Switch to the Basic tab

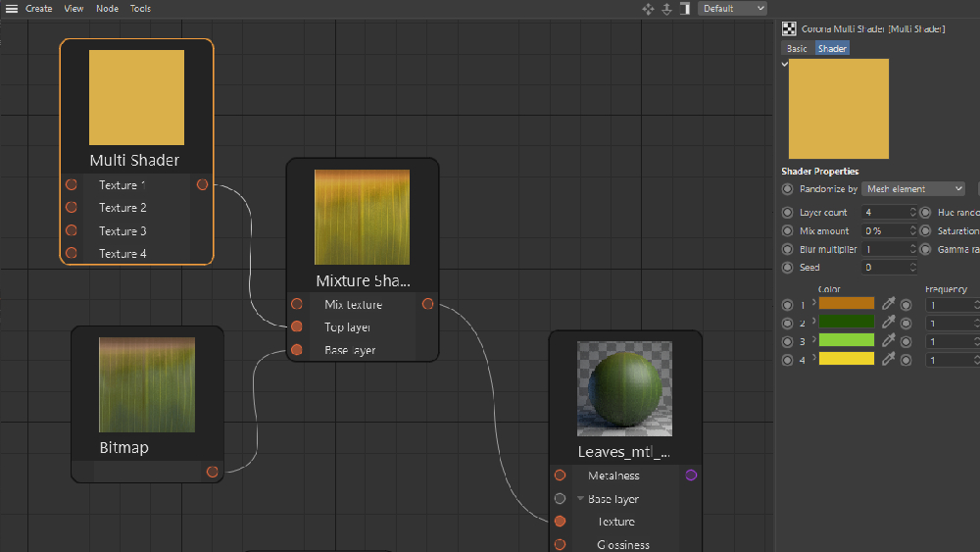click(797, 48)
